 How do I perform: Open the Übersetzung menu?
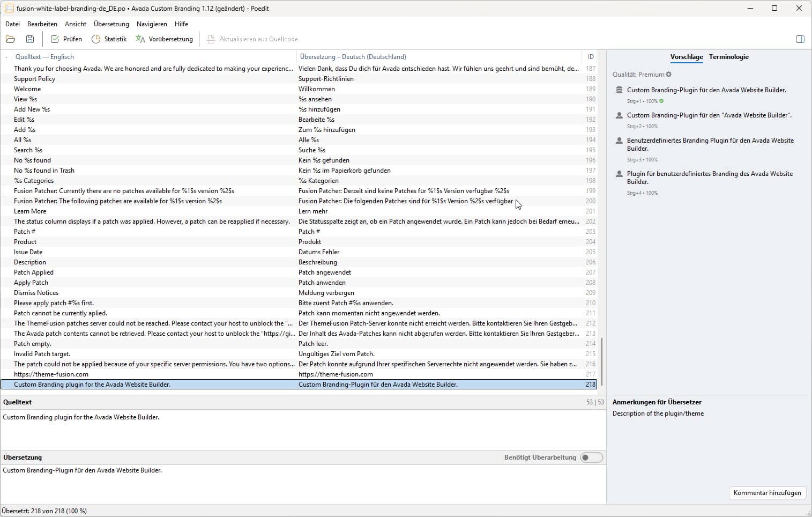(111, 24)
